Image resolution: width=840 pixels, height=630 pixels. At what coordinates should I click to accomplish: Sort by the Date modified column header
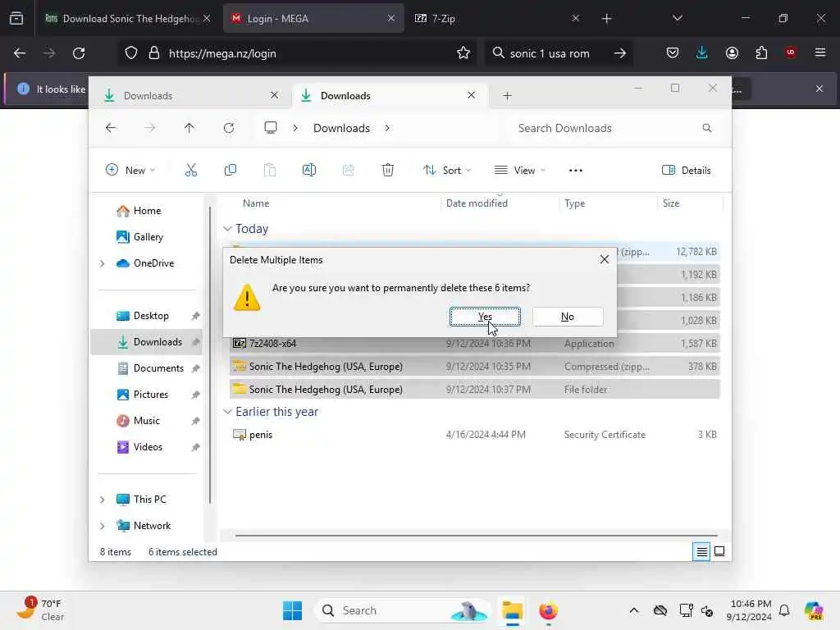click(477, 203)
